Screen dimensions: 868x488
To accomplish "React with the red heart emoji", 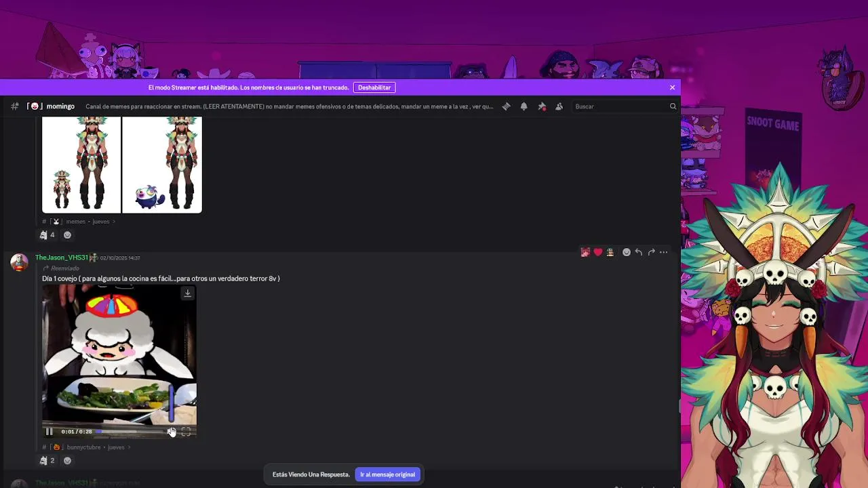I will click(597, 252).
